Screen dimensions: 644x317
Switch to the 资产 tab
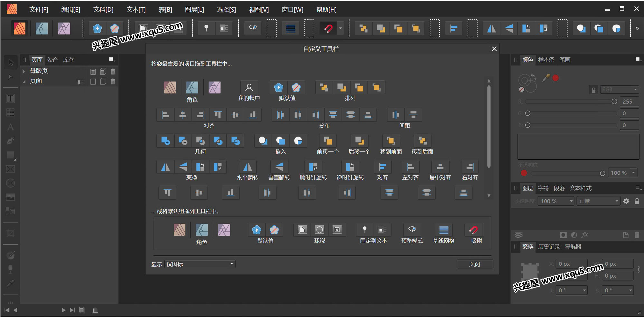pos(52,60)
